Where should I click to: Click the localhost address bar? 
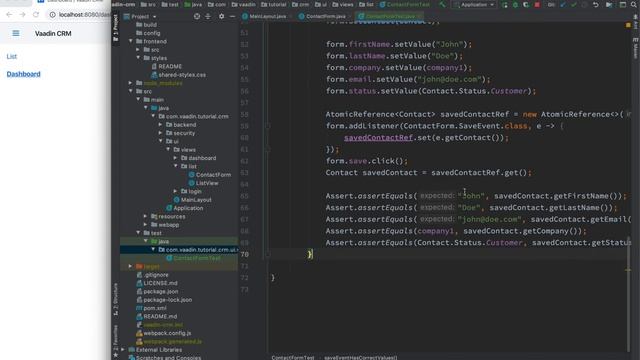(80, 15)
